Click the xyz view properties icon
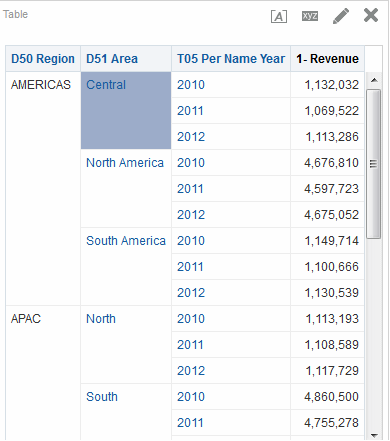 tap(310, 16)
